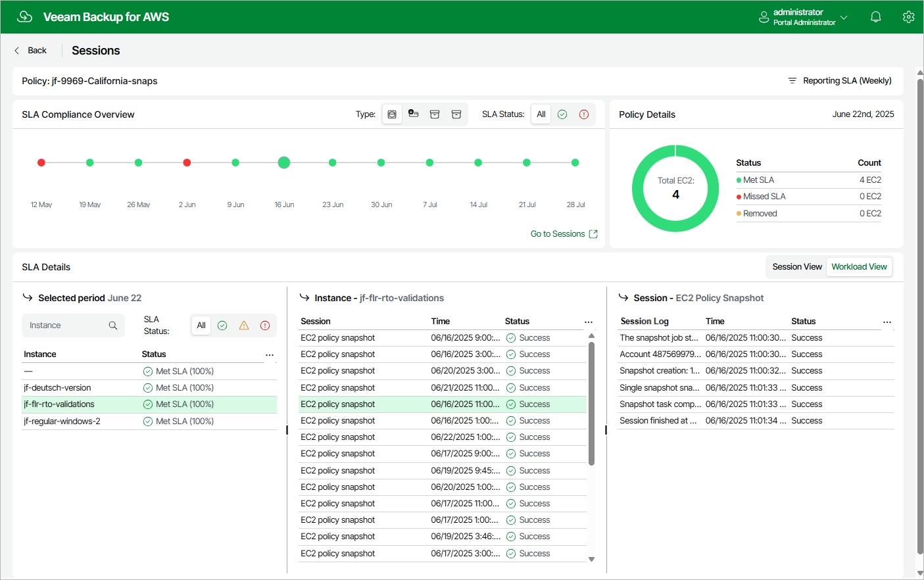Select the 19 May timeline point
The height and width of the screenshot is (580, 924).
(90, 162)
